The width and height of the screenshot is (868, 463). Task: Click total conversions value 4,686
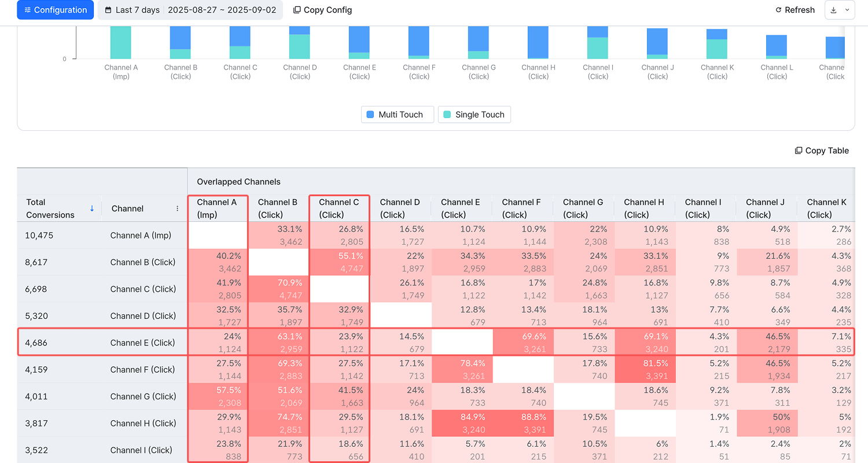tap(36, 343)
